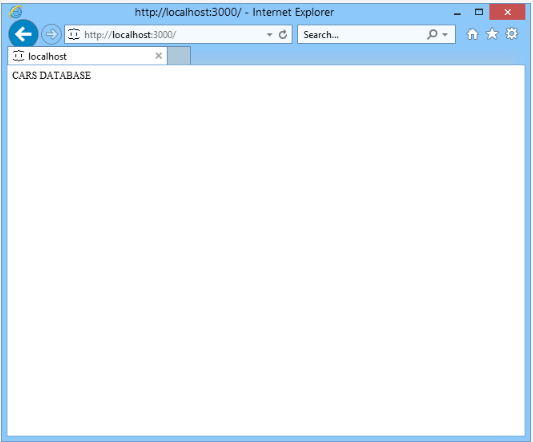This screenshot has height=442, width=533.
Task: Minimize the Internet Explorer window
Action: pyautogui.click(x=458, y=13)
